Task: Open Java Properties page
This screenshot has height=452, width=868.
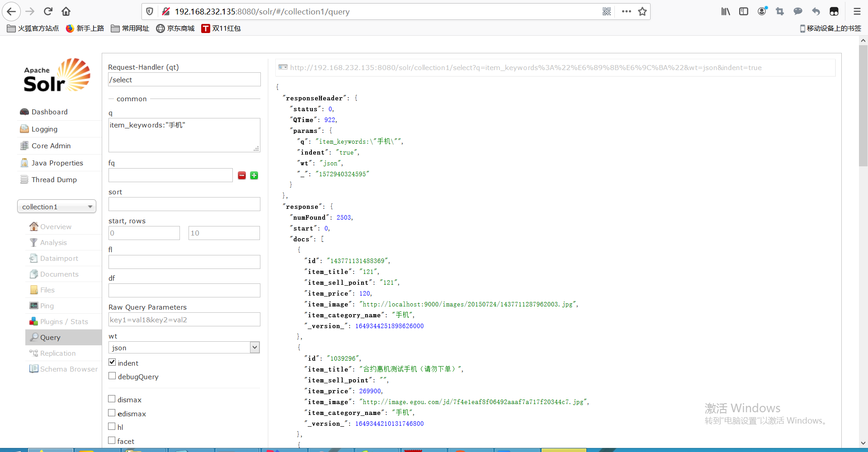Action: [x=57, y=163]
